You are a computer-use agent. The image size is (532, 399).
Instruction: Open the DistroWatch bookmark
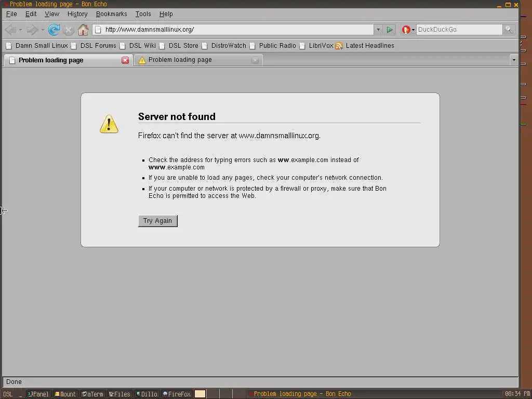(224, 46)
